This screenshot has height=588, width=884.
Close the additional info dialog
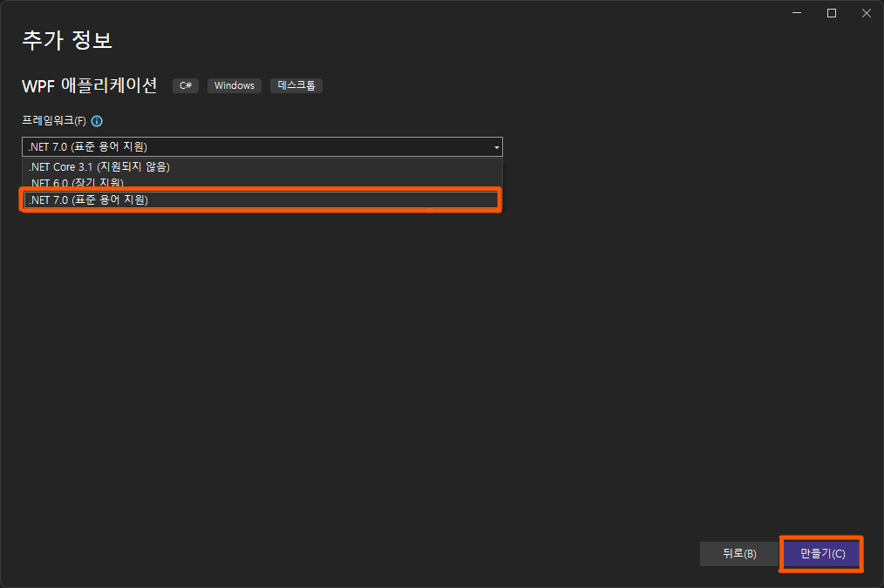[x=867, y=13]
